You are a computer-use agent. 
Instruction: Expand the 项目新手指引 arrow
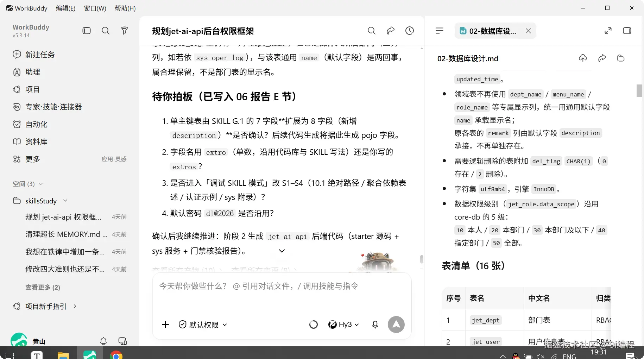pos(75,306)
